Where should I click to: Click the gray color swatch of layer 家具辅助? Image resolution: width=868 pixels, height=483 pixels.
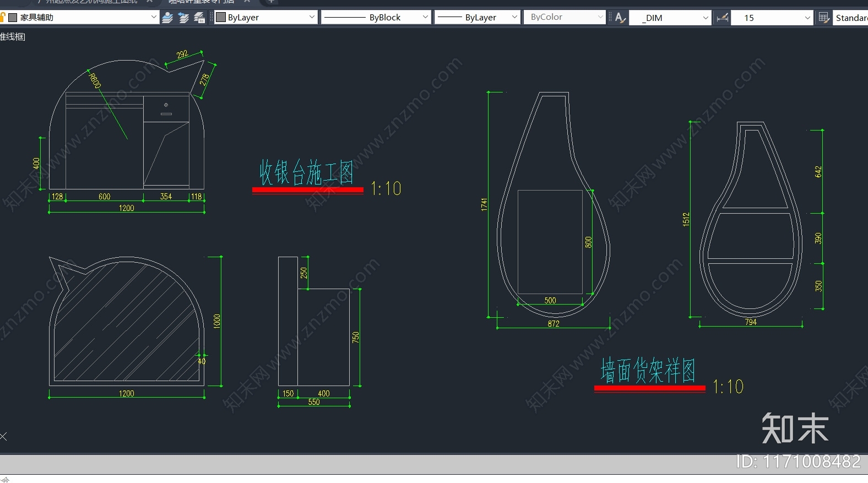pos(13,18)
